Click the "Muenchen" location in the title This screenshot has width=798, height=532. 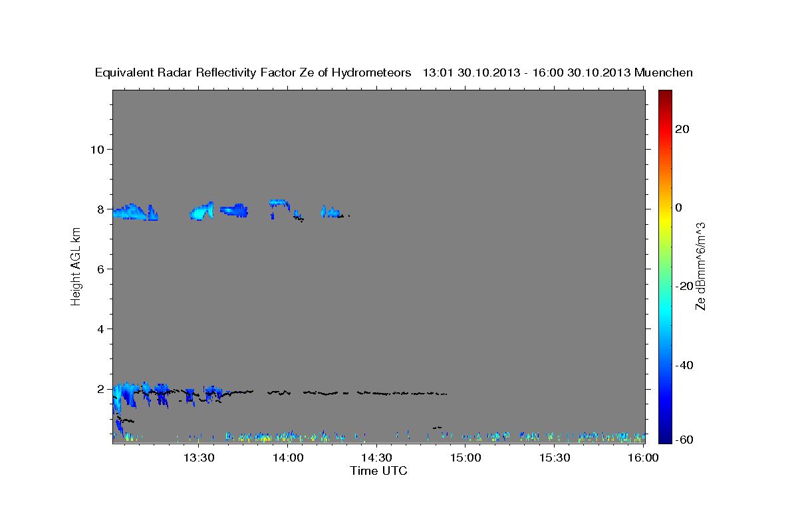tap(664, 72)
